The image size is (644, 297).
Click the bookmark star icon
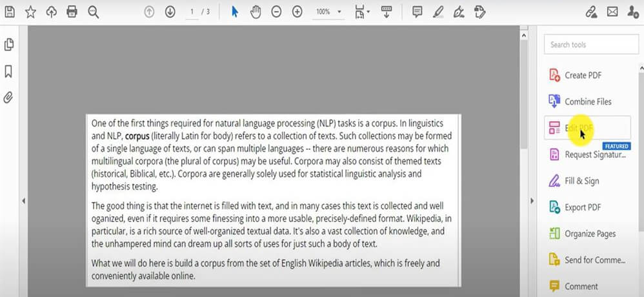point(30,12)
